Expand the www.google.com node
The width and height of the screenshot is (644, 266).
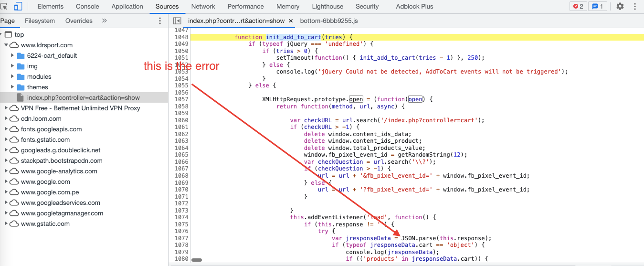pyautogui.click(x=6, y=181)
